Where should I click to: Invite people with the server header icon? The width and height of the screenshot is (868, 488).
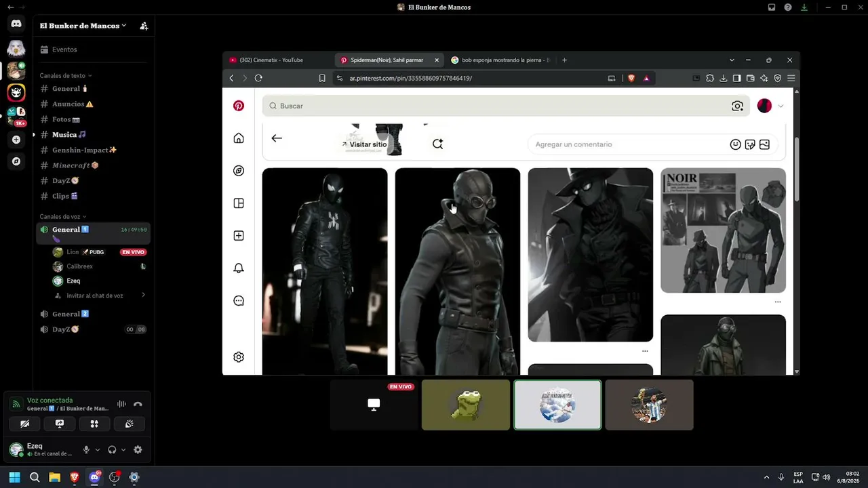144,26
